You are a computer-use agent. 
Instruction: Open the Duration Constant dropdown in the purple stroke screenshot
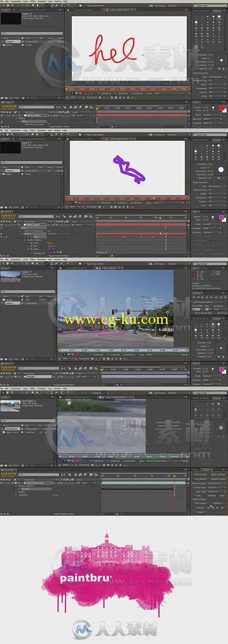212,232
